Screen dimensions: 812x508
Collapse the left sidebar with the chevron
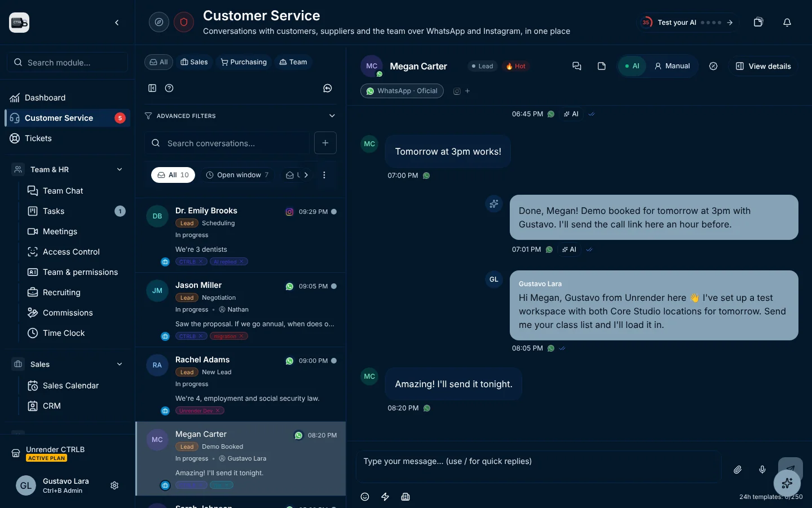(x=117, y=23)
